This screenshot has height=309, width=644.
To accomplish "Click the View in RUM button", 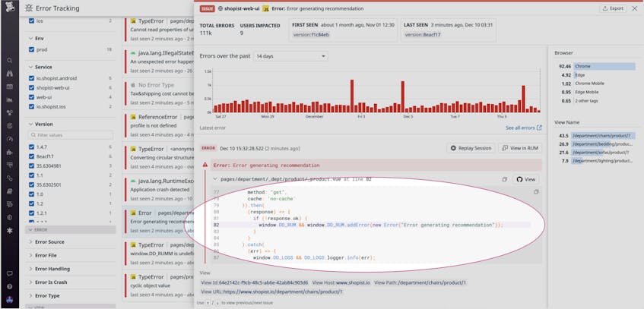I will 520,148.
